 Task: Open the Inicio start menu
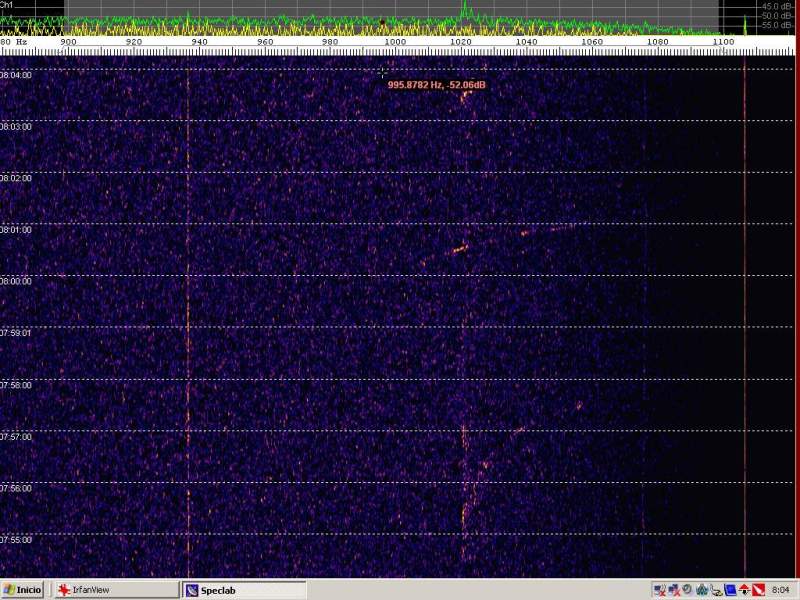point(23,590)
